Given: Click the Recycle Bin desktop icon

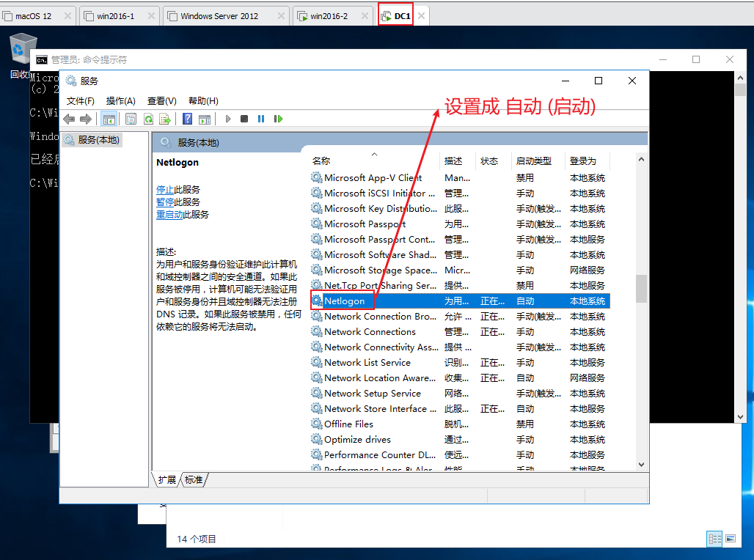Looking at the screenshot, I should [x=22, y=49].
